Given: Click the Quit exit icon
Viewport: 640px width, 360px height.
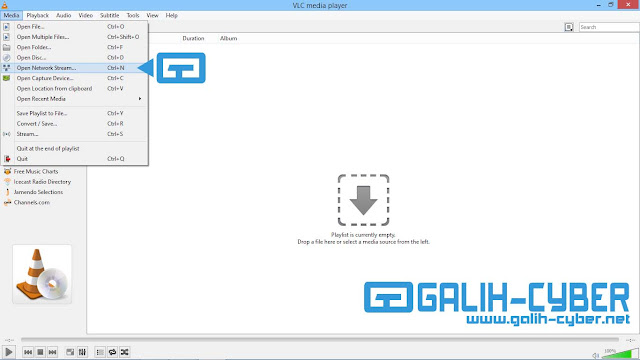Looking at the screenshot, I should pos(7,159).
